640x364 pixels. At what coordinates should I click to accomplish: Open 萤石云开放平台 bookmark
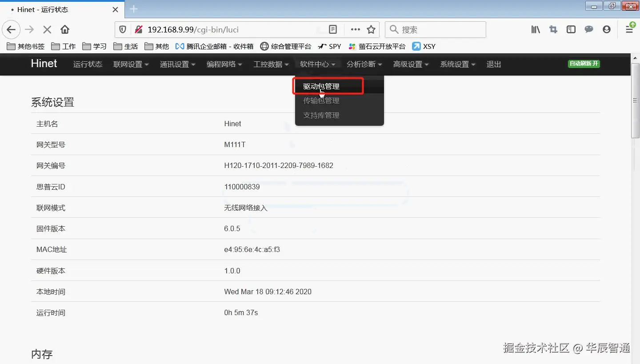tap(377, 46)
